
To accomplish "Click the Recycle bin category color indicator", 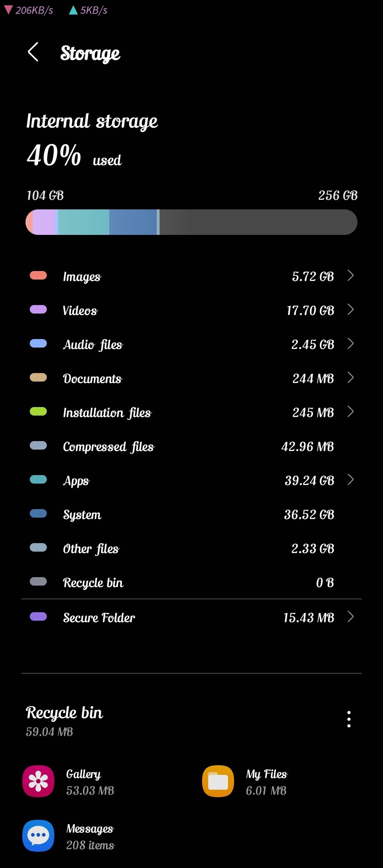I will pos(38,582).
